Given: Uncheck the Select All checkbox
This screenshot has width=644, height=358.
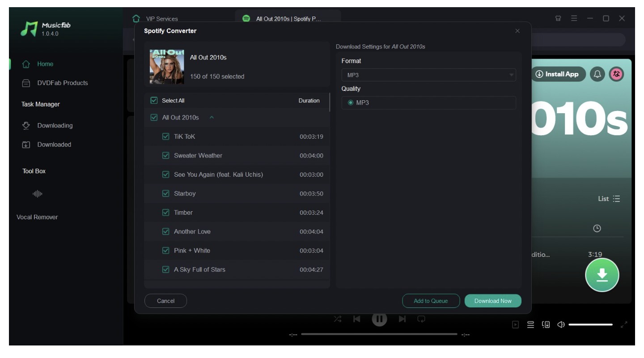Looking at the screenshot, I should (154, 101).
